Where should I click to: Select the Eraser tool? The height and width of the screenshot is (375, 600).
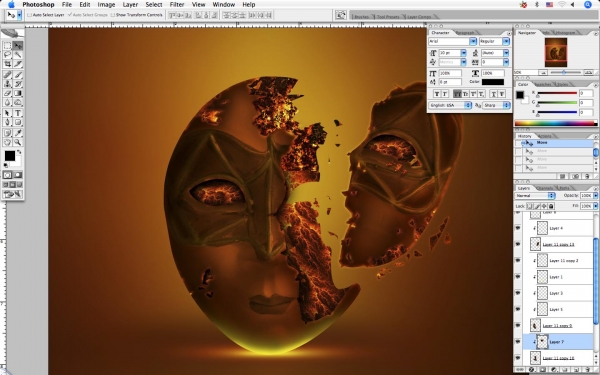coord(7,93)
